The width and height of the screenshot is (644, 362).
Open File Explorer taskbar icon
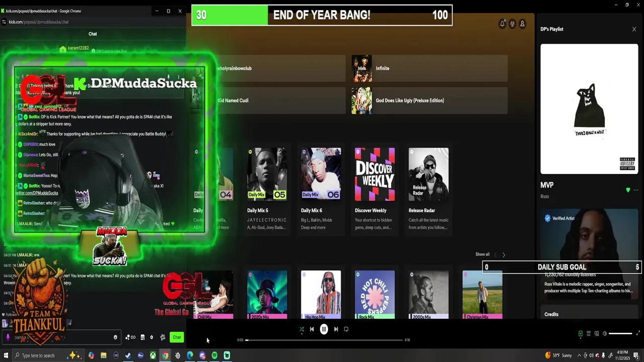point(103,355)
